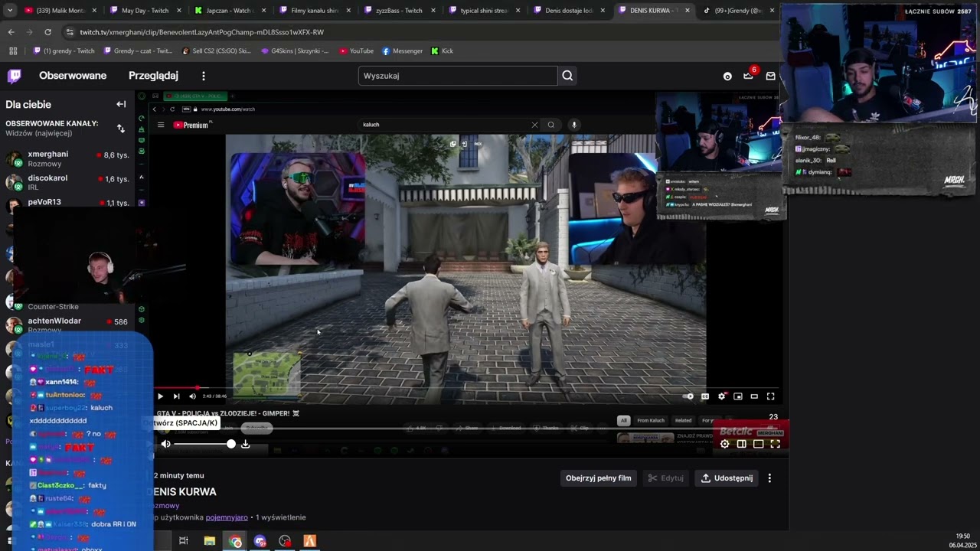The image size is (980, 551).
Task: Open OBS Studio from taskbar
Action: click(x=285, y=541)
